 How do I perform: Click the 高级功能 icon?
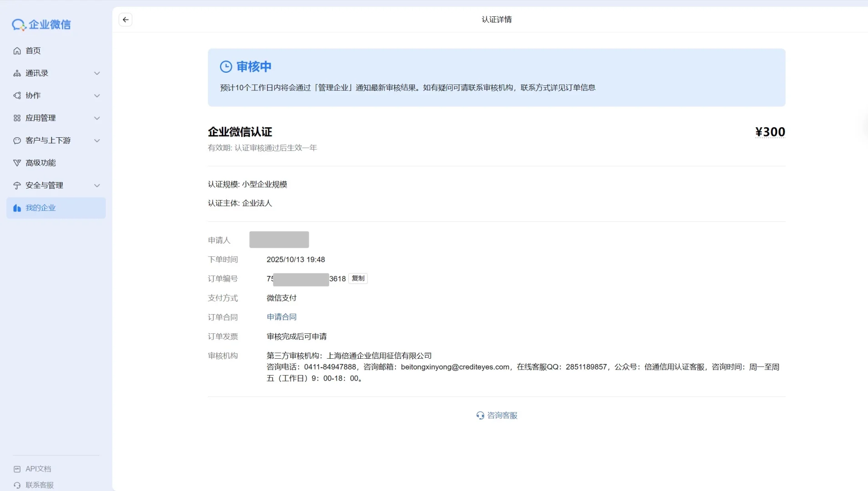coord(17,163)
